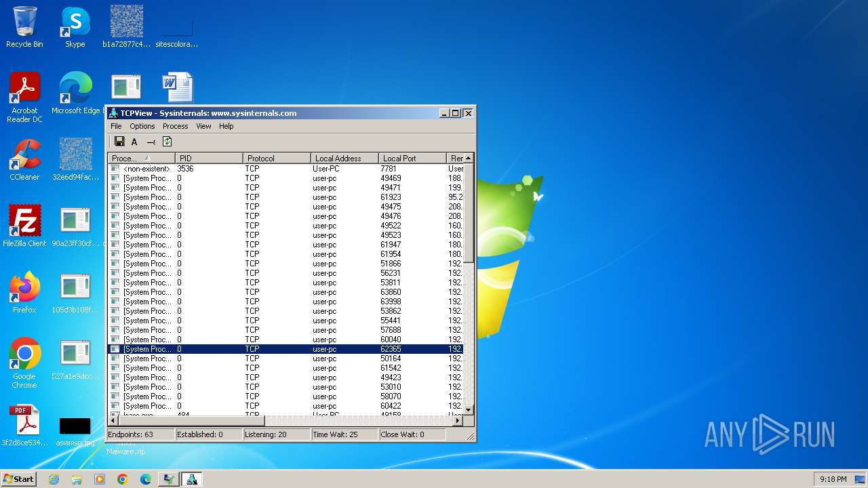Open the Options menu
Image resolution: width=868 pixels, height=488 pixels.
click(x=142, y=126)
